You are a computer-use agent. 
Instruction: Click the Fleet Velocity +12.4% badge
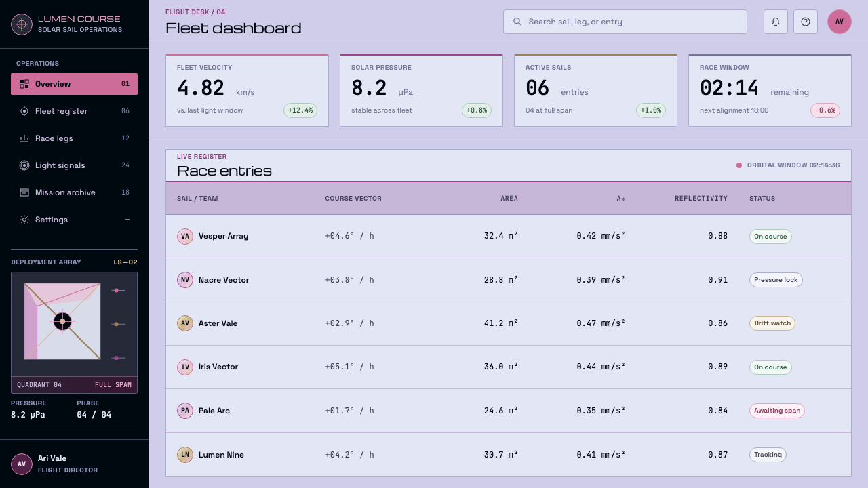pyautogui.click(x=300, y=110)
